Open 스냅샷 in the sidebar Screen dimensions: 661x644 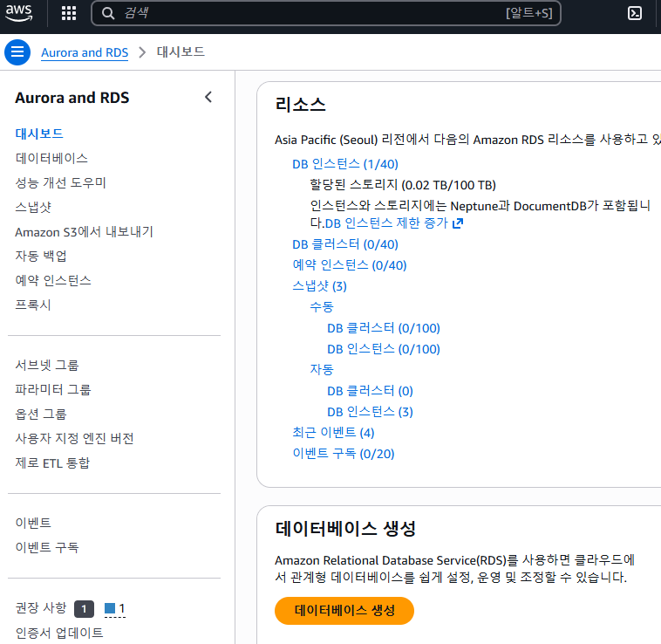click(x=33, y=207)
